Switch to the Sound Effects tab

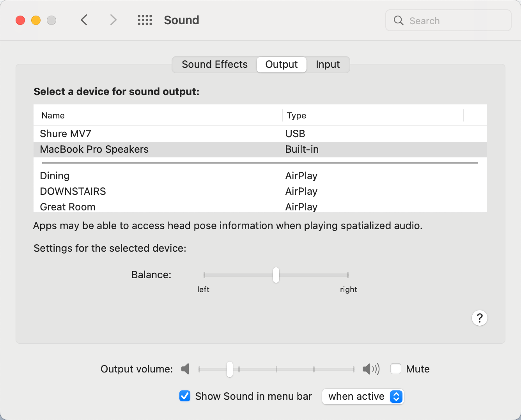point(214,65)
